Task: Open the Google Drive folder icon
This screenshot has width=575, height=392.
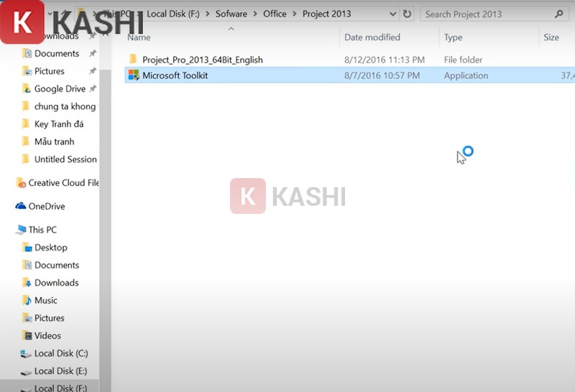Action: (27, 88)
